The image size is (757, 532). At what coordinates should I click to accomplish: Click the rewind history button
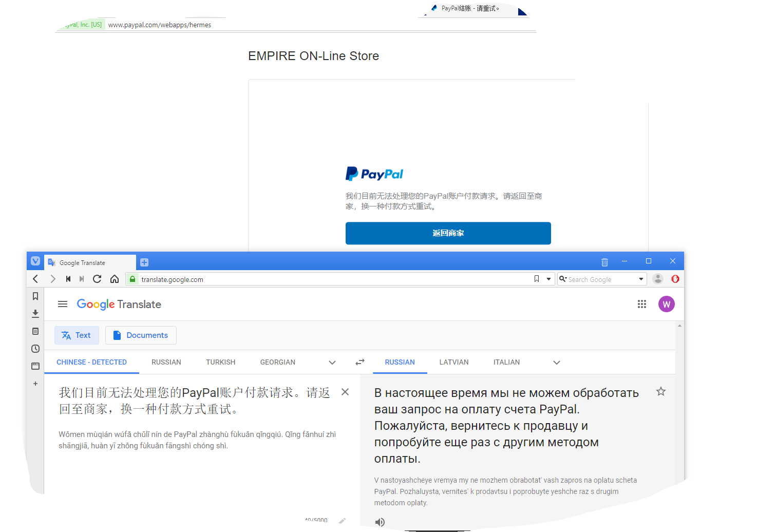68,279
